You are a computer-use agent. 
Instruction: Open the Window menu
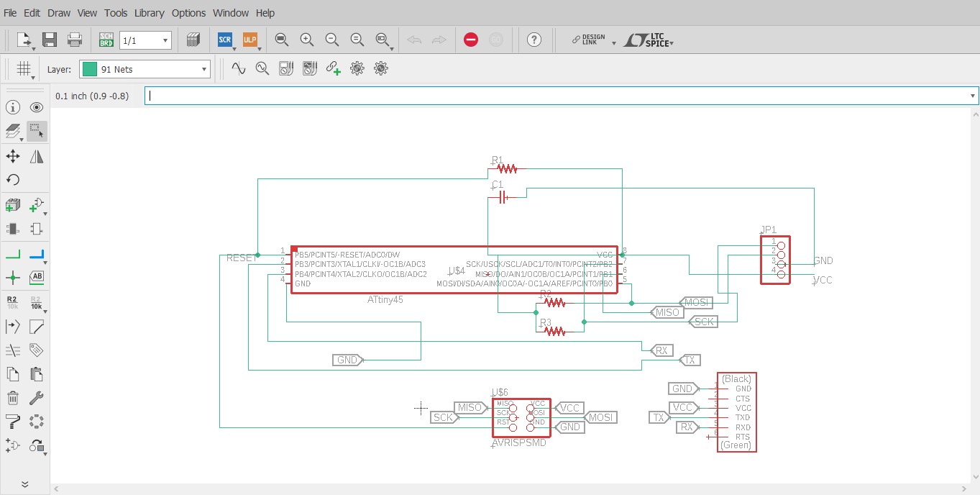pos(231,13)
